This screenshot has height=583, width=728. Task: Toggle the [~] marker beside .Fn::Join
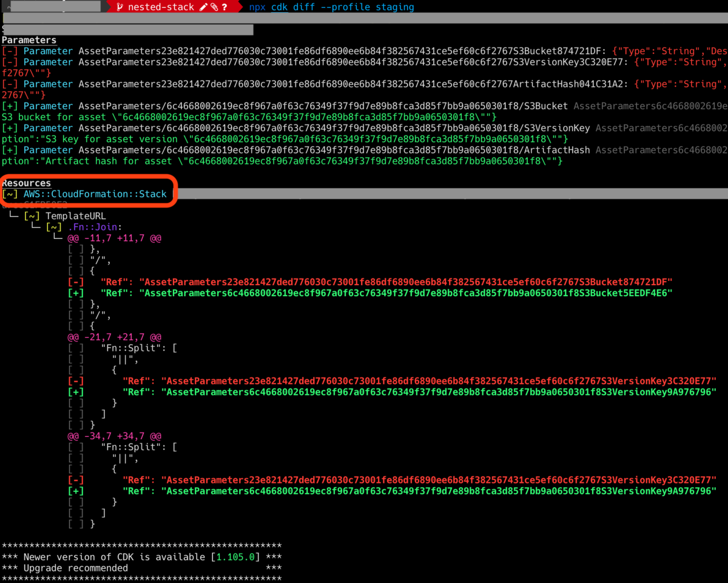53,226
